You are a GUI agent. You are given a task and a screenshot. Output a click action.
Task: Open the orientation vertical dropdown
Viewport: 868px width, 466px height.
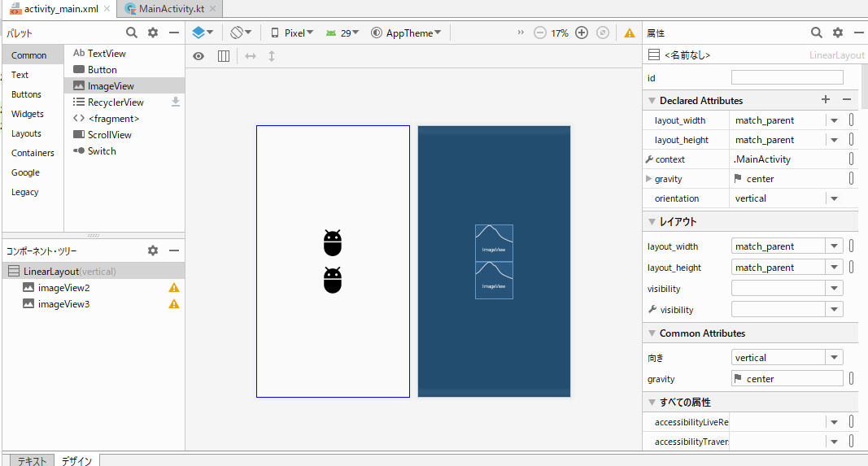pos(833,198)
